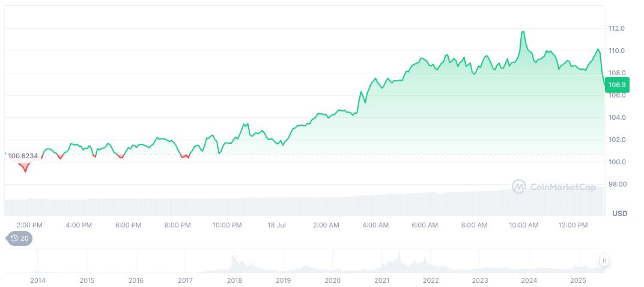Click the 10:00 AM time axis label

pos(524,225)
